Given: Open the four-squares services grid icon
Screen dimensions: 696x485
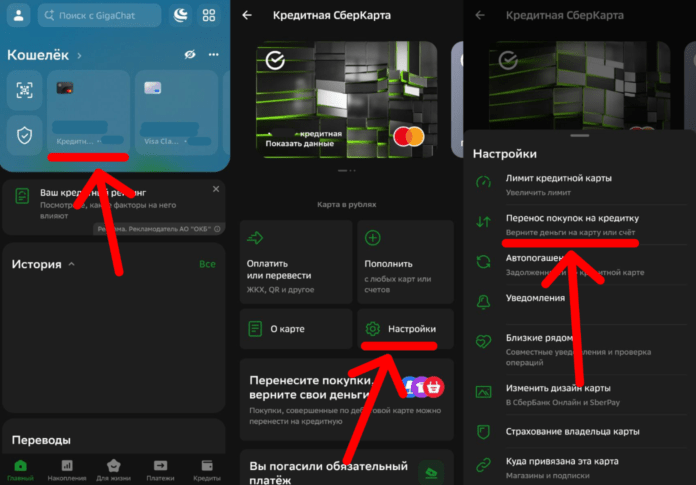Looking at the screenshot, I should (x=209, y=16).
